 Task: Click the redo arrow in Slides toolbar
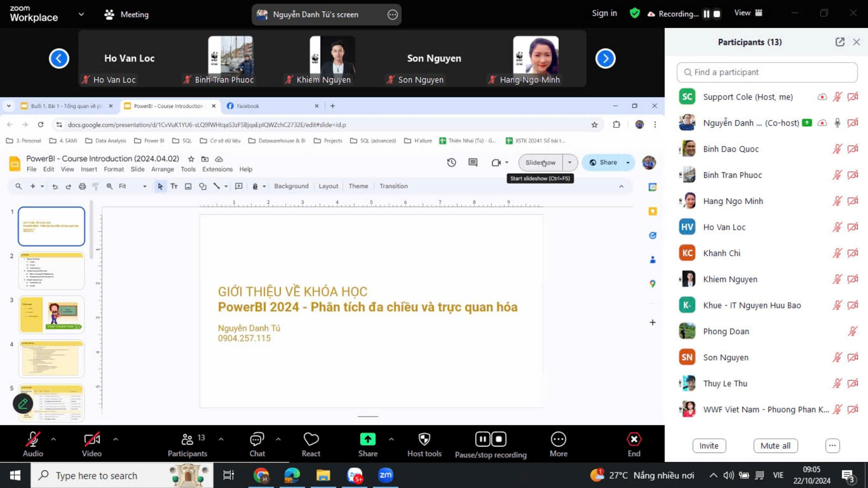(x=68, y=186)
